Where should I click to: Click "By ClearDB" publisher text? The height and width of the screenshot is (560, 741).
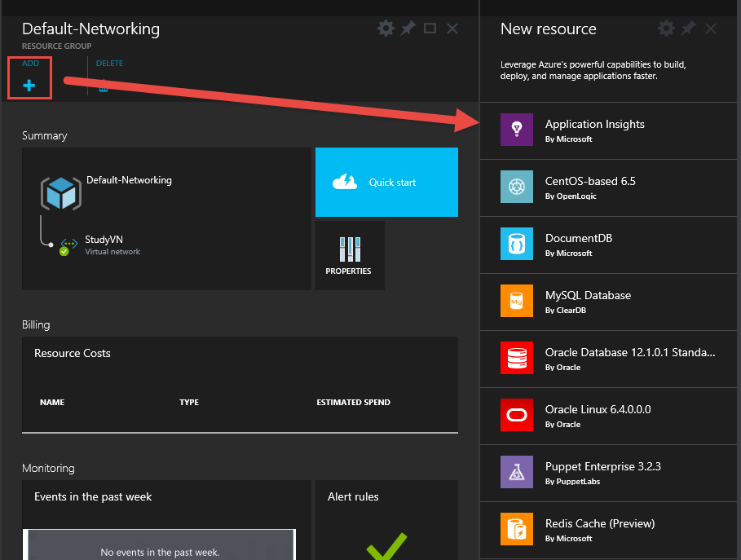pyautogui.click(x=565, y=311)
